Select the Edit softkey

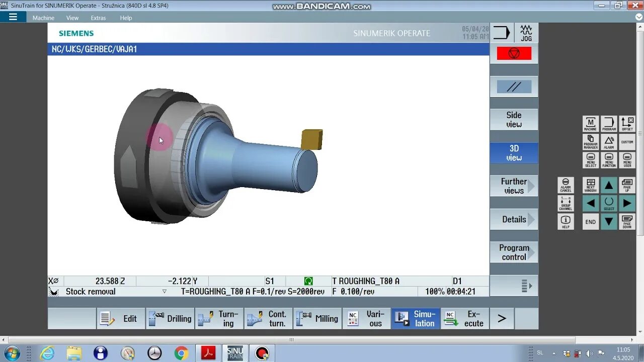tap(121, 318)
